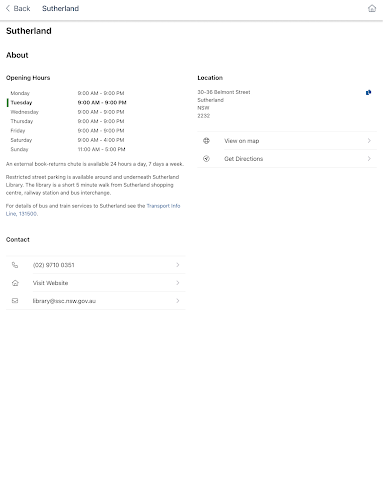Expand the email row chevron

coord(178,301)
